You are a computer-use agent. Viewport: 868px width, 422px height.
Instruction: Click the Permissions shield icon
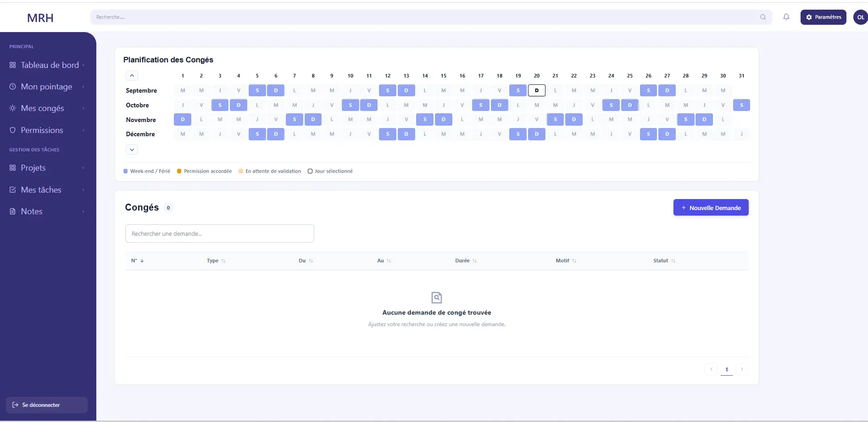tap(13, 130)
